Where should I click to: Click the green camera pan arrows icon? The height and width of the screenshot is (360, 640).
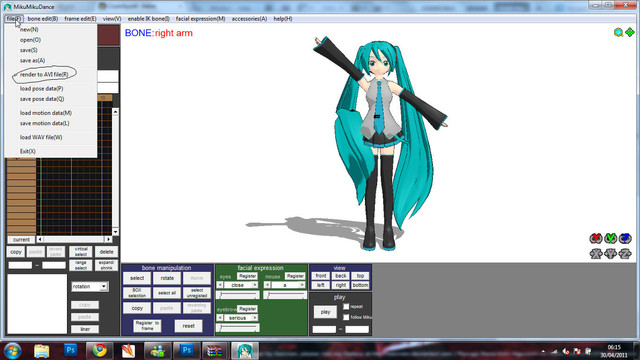[x=630, y=32]
